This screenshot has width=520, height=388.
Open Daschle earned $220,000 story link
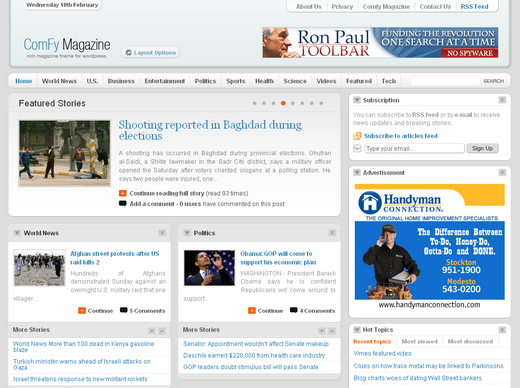pyautogui.click(x=254, y=356)
